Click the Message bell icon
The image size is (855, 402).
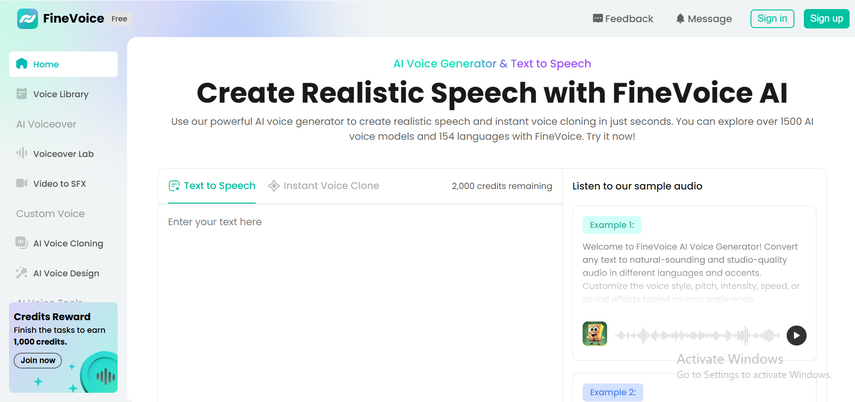[680, 19]
